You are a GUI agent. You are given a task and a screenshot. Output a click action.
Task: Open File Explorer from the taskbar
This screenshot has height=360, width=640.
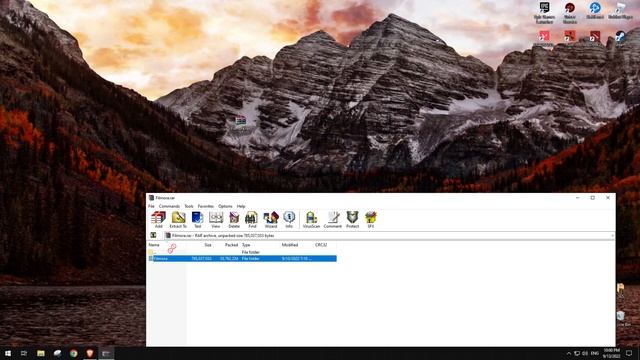point(41,353)
